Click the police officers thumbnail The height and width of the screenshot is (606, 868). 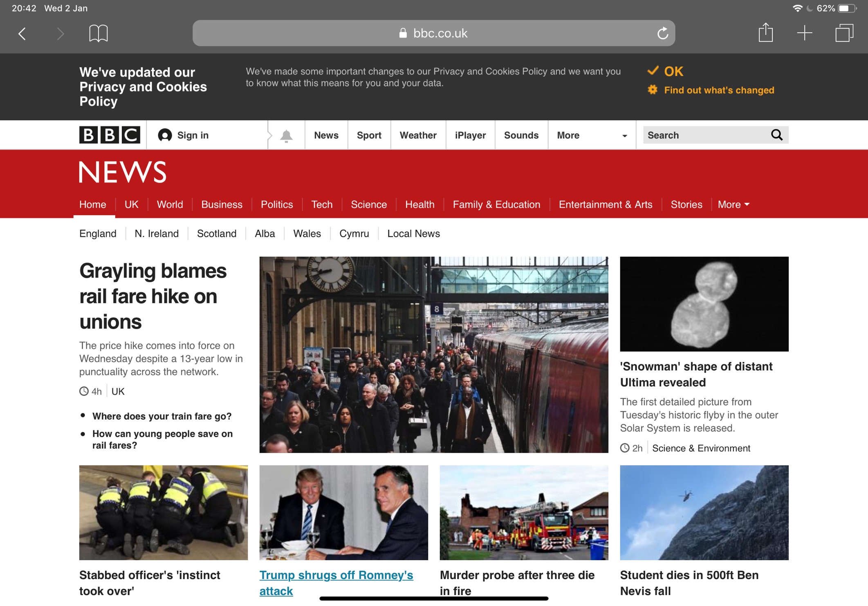coord(164,512)
